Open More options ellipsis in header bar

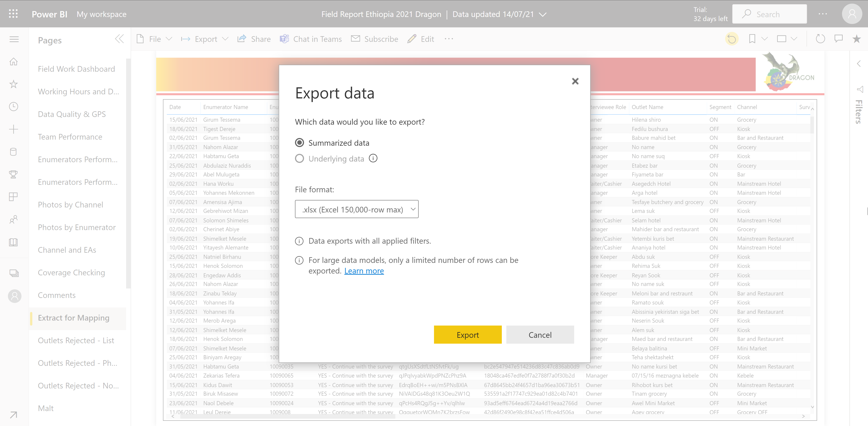(x=823, y=14)
